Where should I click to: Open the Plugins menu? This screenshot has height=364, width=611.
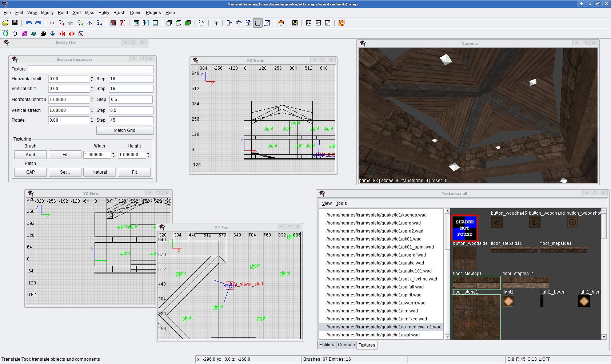click(x=153, y=12)
